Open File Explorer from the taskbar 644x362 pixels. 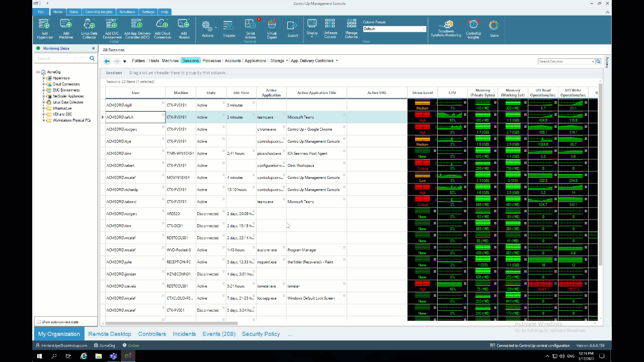coord(99,356)
